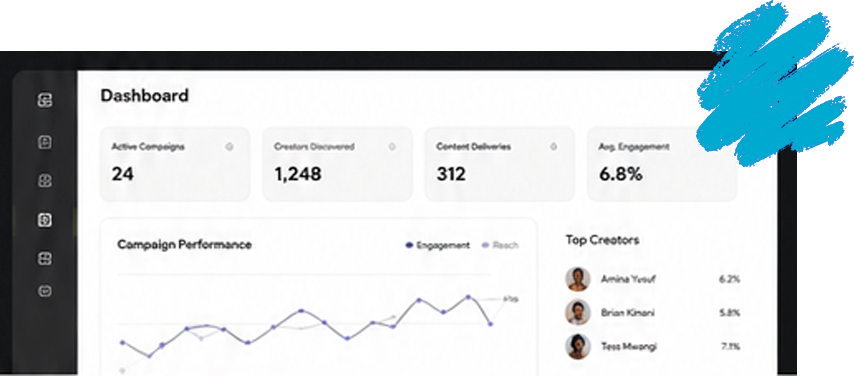Click the Avg. Engagement value 6.8%
Image resolution: width=854 pixels, height=376 pixels.
coord(620,174)
